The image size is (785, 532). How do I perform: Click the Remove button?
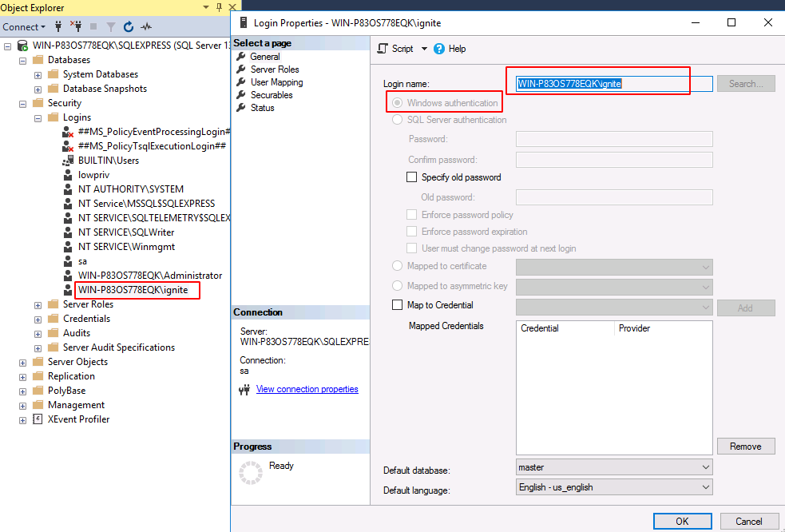[746, 447]
